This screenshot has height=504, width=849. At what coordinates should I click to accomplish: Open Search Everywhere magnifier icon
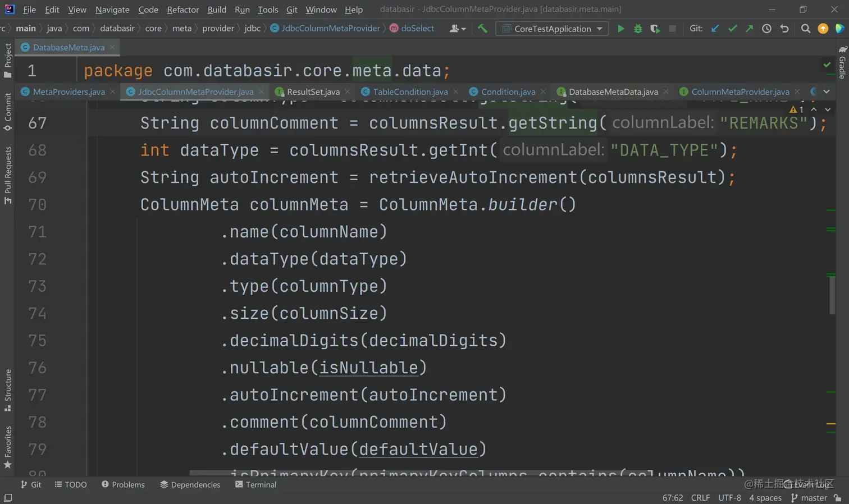tap(805, 29)
